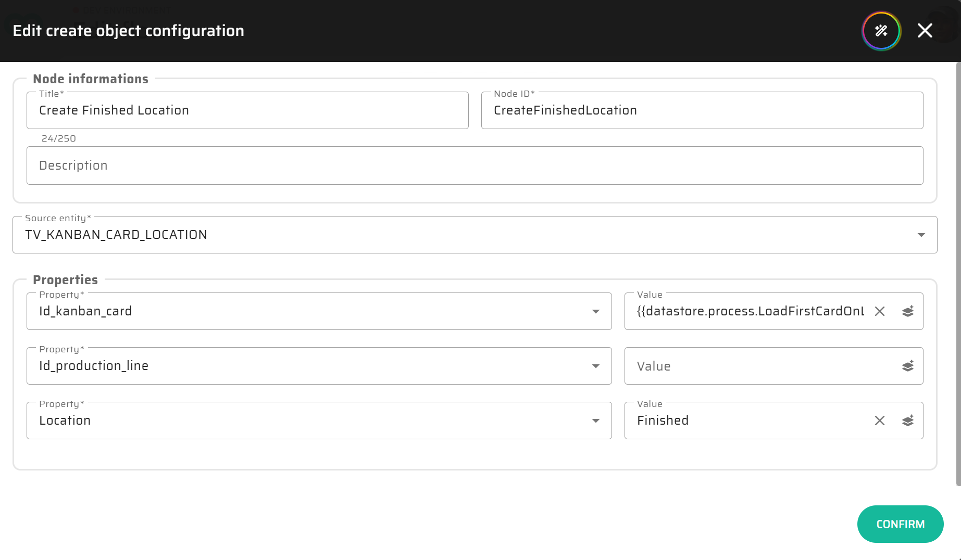Open datastore picker for Location value

907,421
